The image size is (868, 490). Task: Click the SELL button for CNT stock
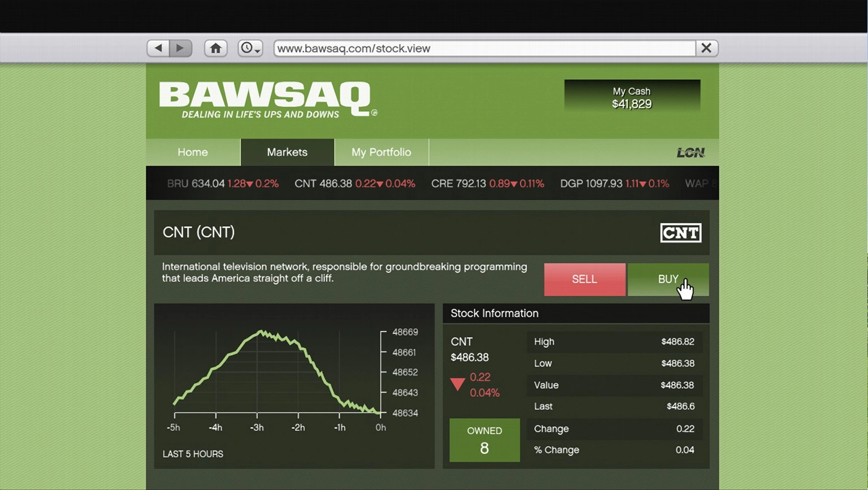click(584, 279)
